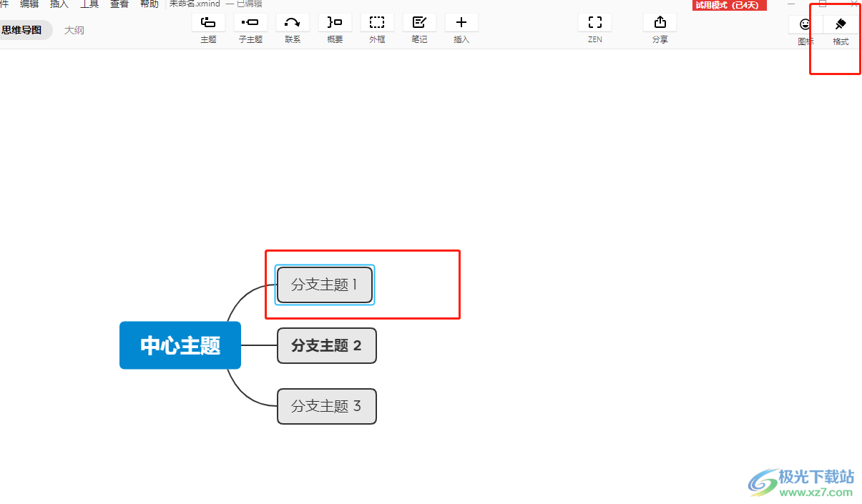Switch to 大纲 outline tab
The width and height of the screenshot is (862, 504).
coord(74,30)
